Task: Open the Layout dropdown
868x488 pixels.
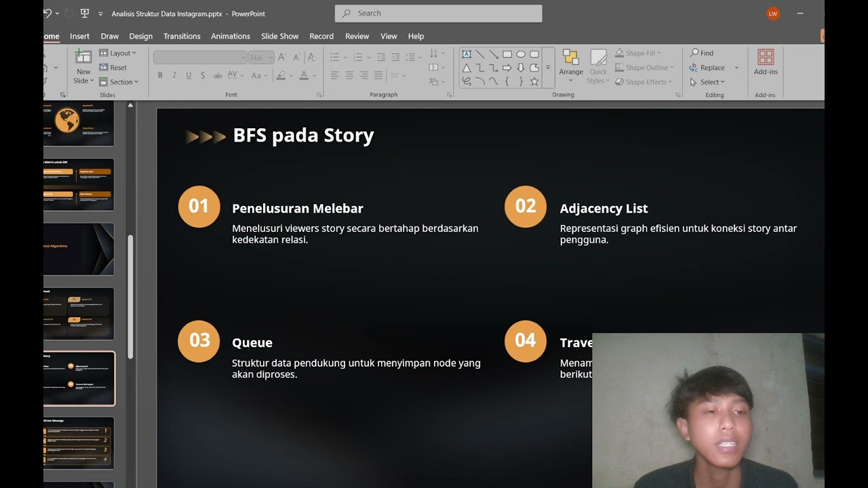Action: [x=117, y=53]
